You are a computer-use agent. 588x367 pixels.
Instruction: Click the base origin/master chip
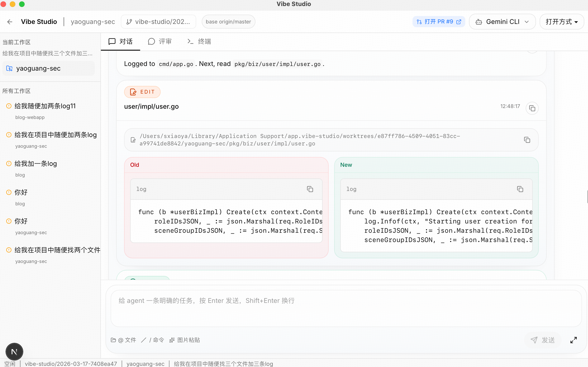point(228,22)
